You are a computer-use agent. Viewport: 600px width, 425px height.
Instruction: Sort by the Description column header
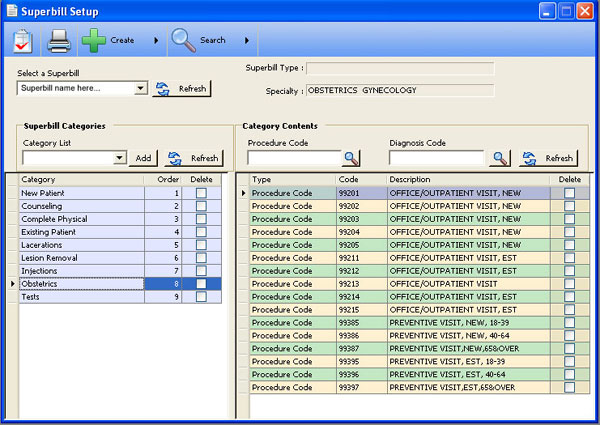tap(467, 180)
